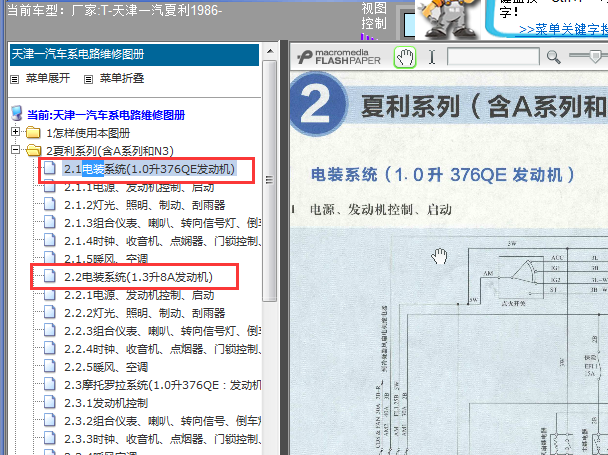Click the mechanic mascot image
Screen dimensions: 608x455
click(x=448, y=19)
